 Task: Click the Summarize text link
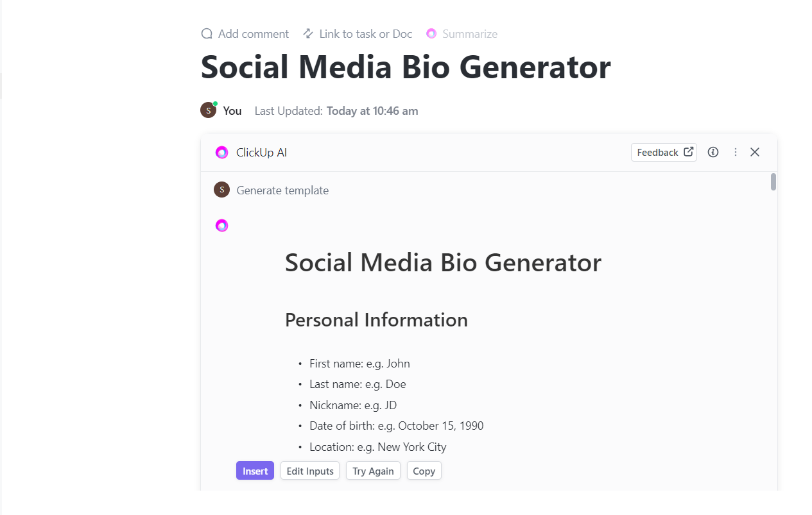coord(470,34)
